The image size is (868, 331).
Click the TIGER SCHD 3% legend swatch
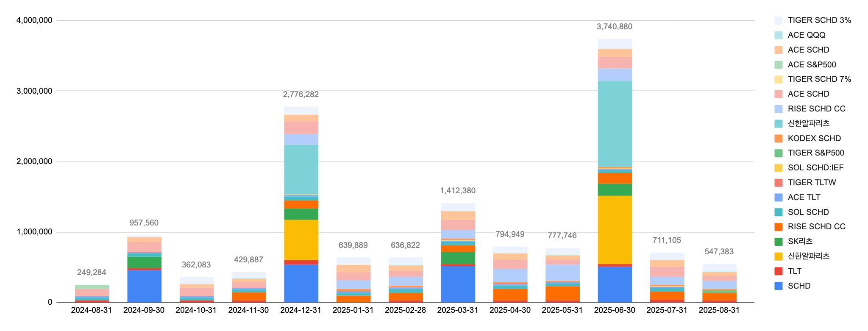click(x=778, y=20)
